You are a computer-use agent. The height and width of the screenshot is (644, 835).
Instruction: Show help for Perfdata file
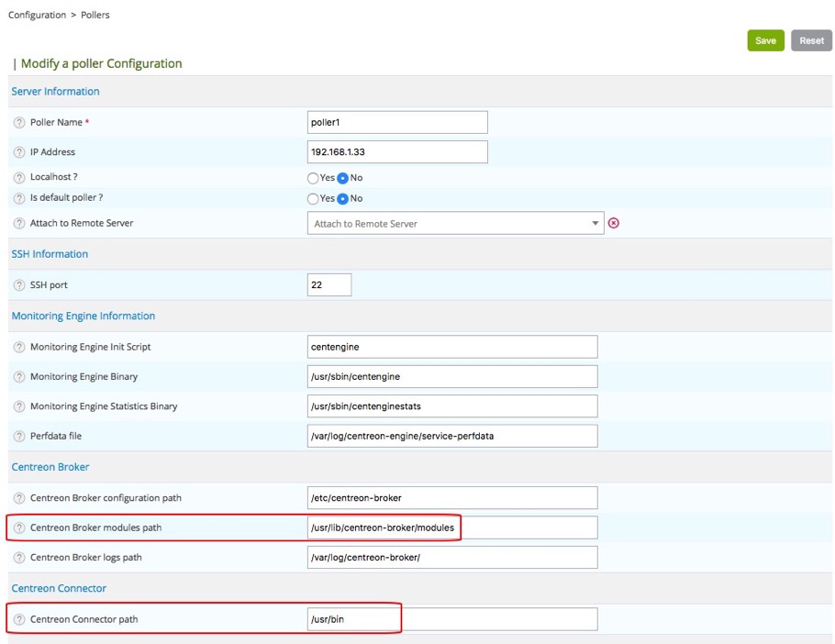(19, 436)
